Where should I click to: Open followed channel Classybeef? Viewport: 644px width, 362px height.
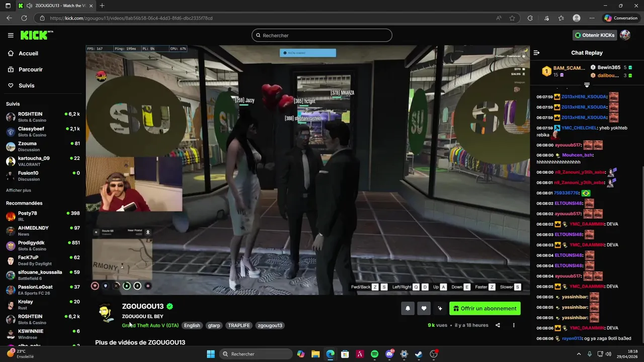point(43,132)
